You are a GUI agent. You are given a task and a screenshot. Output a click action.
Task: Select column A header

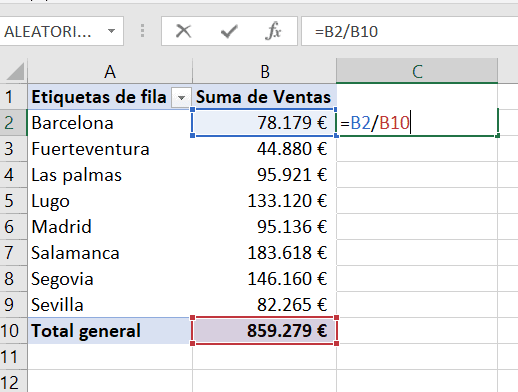coord(110,71)
